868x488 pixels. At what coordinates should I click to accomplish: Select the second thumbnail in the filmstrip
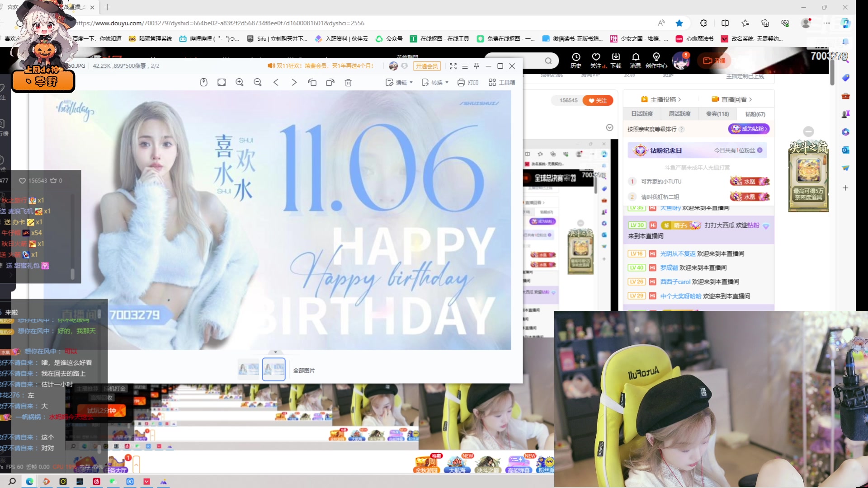point(274,368)
